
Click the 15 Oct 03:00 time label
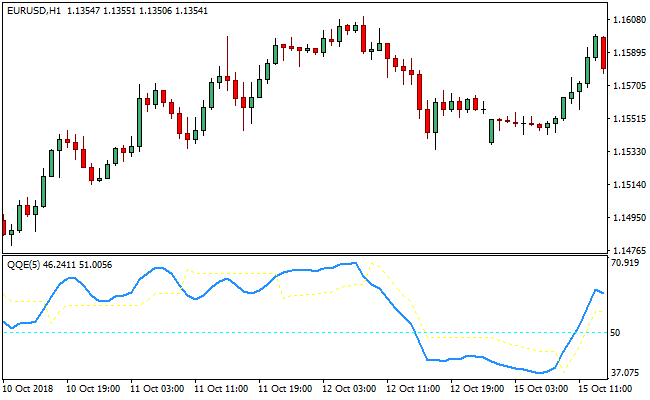pyautogui.click(x=541, y=389)
